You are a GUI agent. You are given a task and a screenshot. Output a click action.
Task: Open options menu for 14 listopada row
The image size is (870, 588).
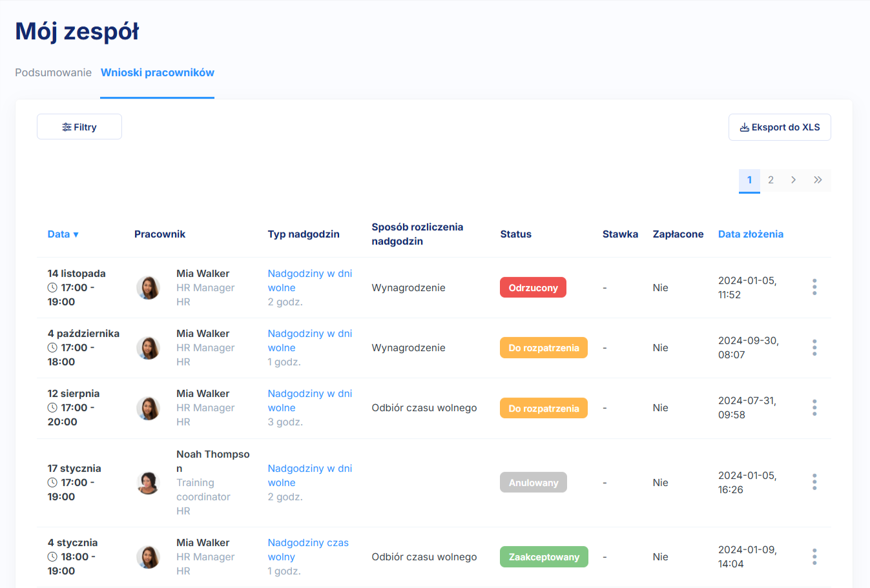[814, 287]
